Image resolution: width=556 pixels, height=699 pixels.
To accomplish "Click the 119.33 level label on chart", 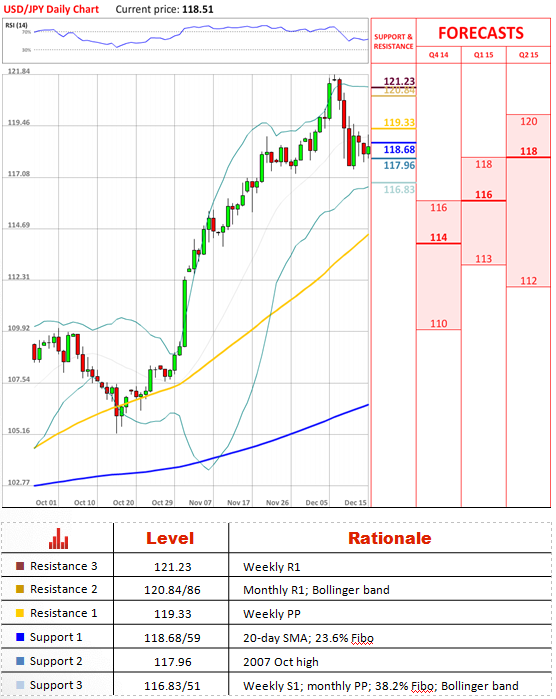I will tap(399, 123).
